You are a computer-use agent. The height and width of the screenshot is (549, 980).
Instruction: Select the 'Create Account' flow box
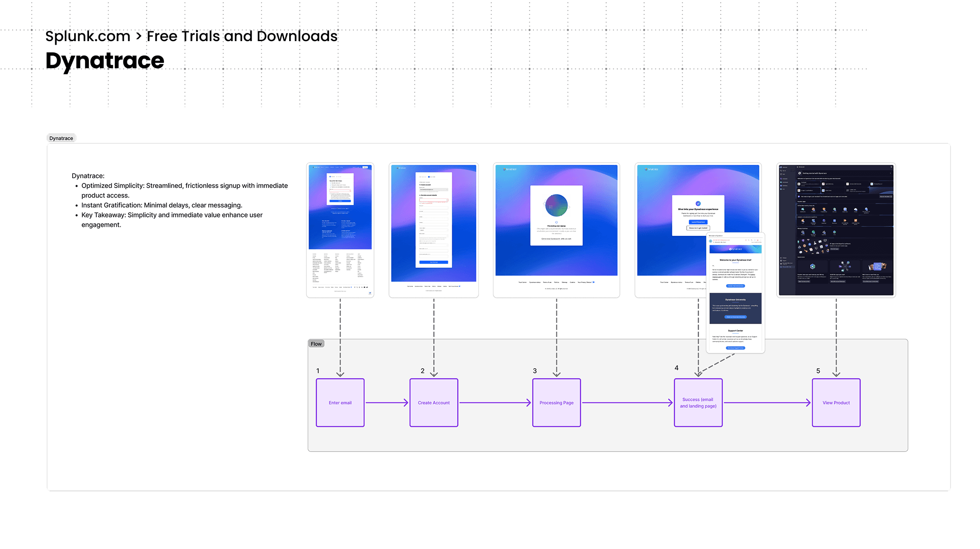coord(433,403)
